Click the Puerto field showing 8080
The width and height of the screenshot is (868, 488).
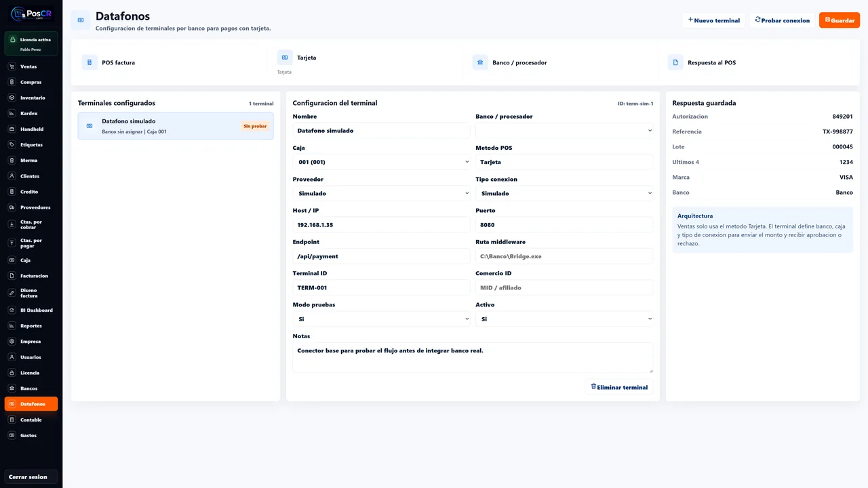(x=564, y=224)
